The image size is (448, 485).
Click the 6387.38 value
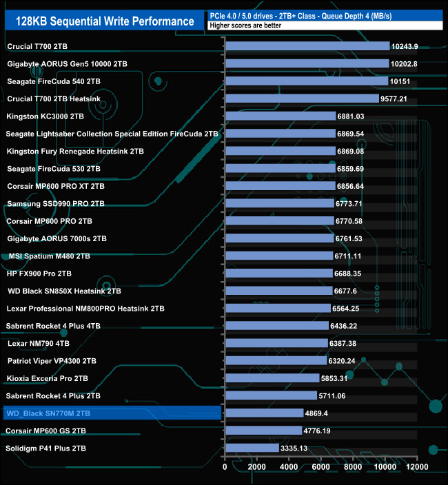pos(343,344)
